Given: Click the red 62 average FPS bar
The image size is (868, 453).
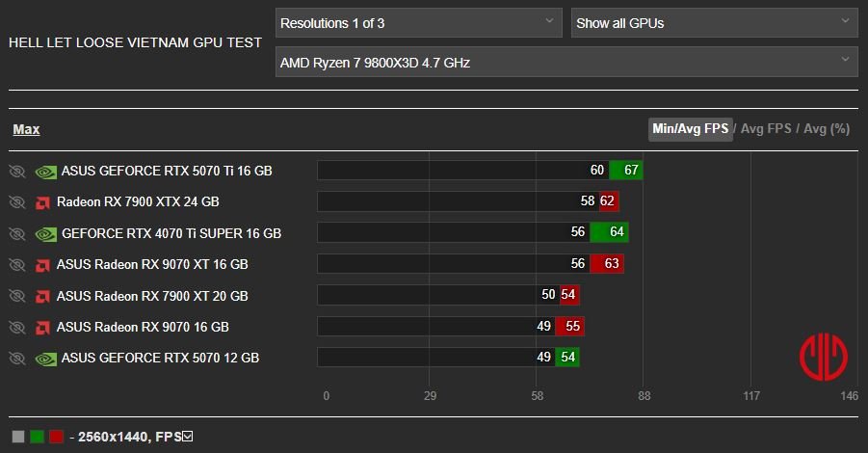Looking at the screenshot, I should coord(609,201).
